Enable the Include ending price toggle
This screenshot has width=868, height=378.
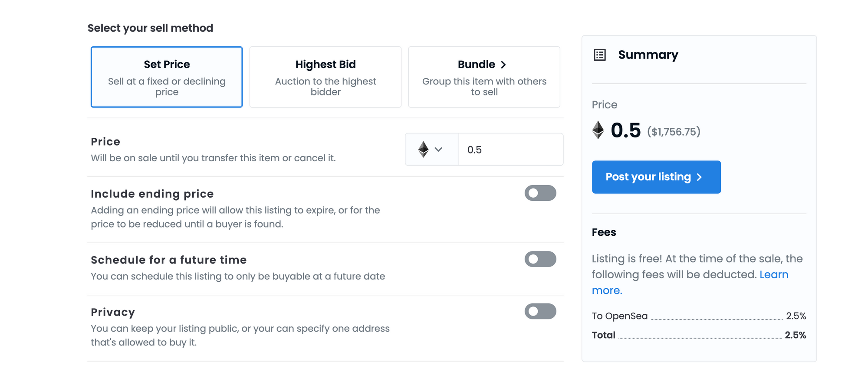540,193
